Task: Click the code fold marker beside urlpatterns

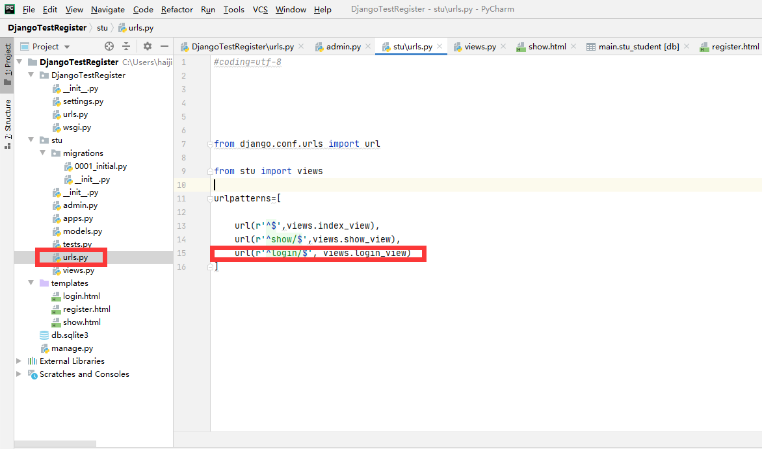Action: pyautogui.click(x=213, y=199)
